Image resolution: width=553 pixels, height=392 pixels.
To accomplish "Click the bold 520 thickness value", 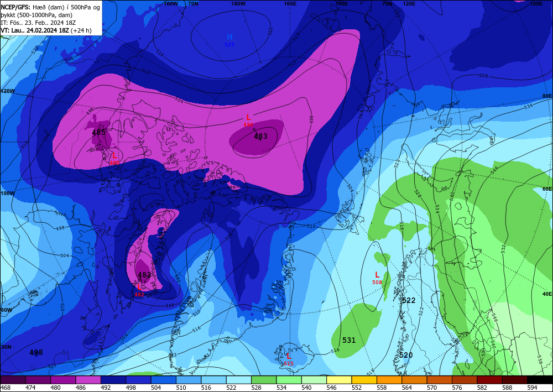I will (406, 355).
